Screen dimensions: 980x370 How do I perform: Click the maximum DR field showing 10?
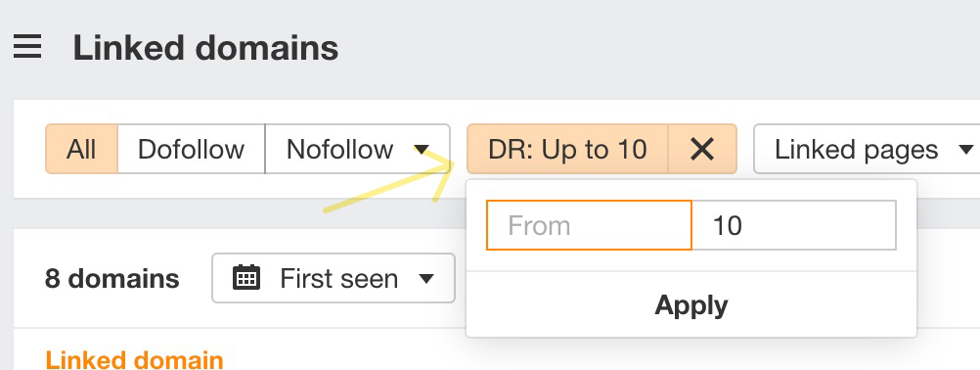coord(794,225)
